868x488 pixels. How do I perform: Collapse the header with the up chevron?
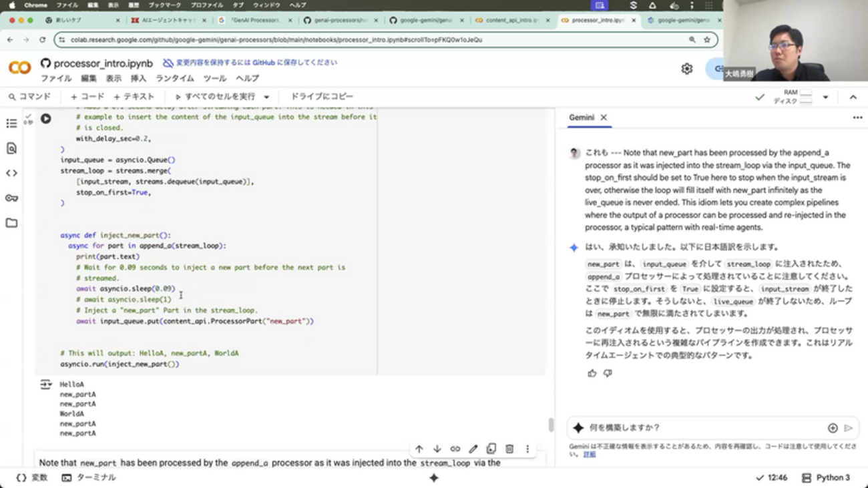[853, 97]
